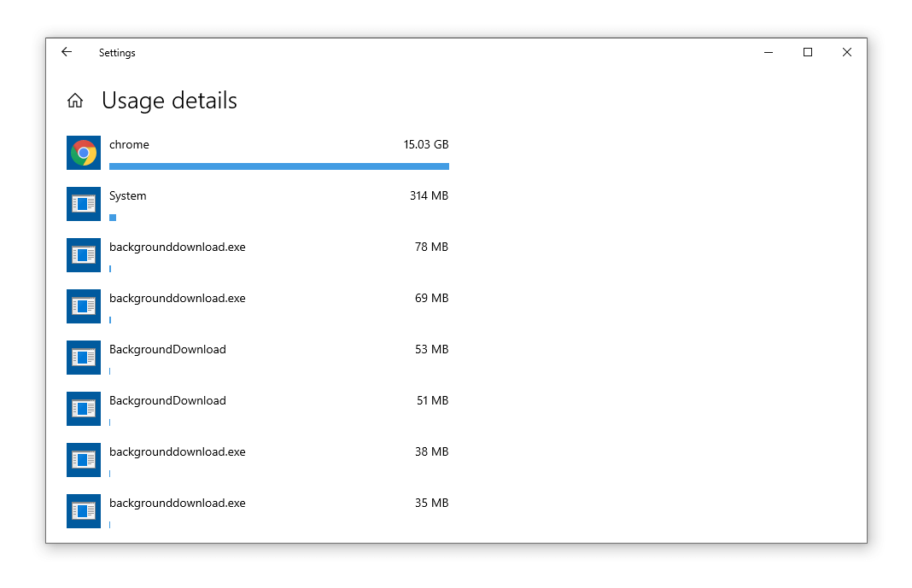Click the 69 MB usage value
Image resolution: width=912 pixels, height=588 pixels.
point(431,298)
